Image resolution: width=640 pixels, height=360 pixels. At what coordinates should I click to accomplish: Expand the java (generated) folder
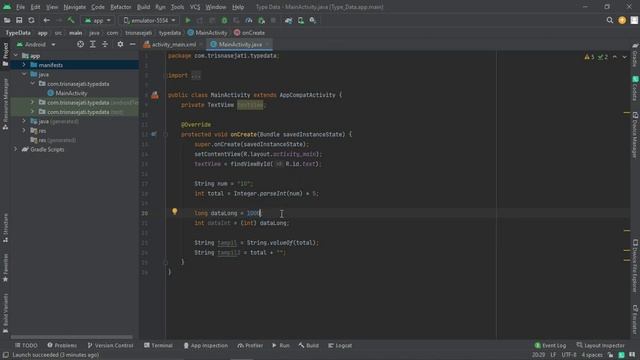[24, 121]
